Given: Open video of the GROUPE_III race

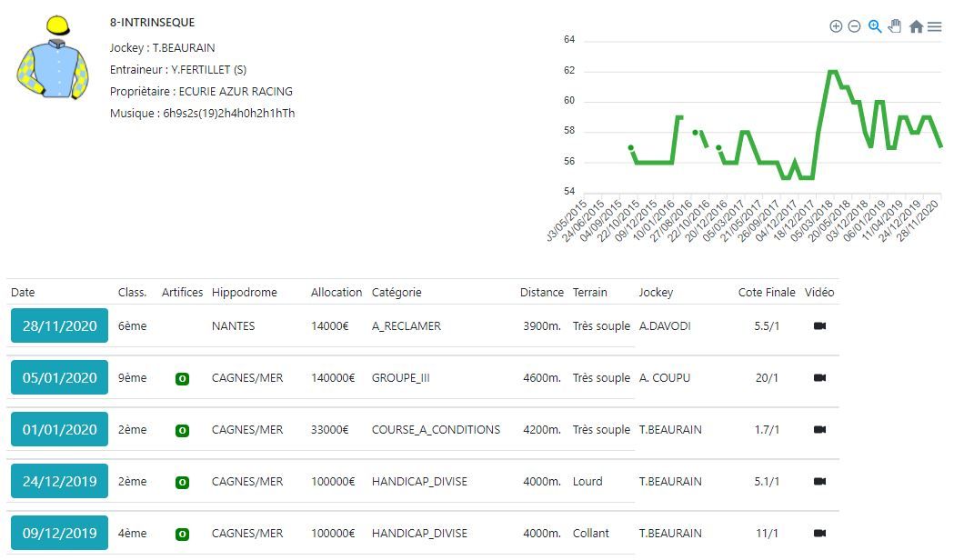Looking at the screenshot, I should (x=819, y=378).
